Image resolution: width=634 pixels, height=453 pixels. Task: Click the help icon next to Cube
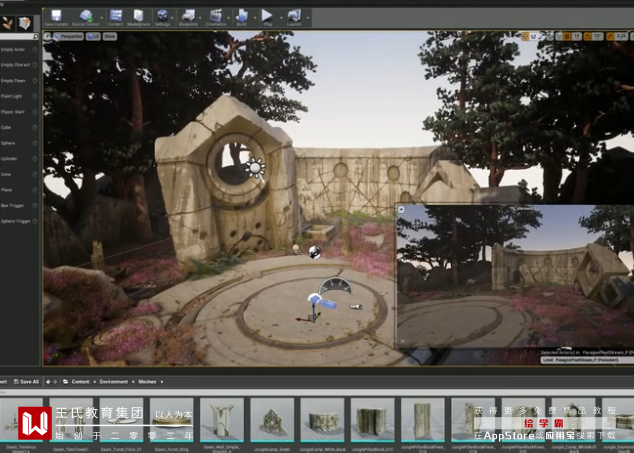[x=34, y=127]
